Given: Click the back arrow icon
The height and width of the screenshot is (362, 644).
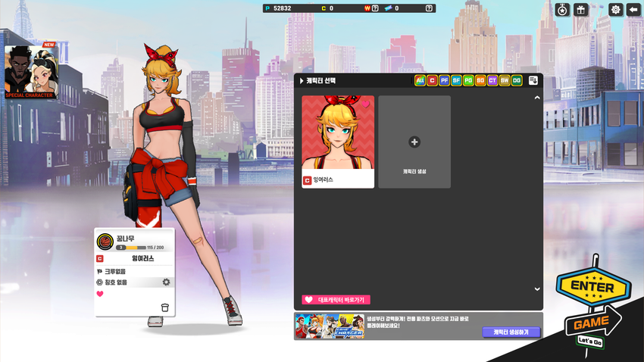Looking at the screenshot, I should (x=633, y=10).
